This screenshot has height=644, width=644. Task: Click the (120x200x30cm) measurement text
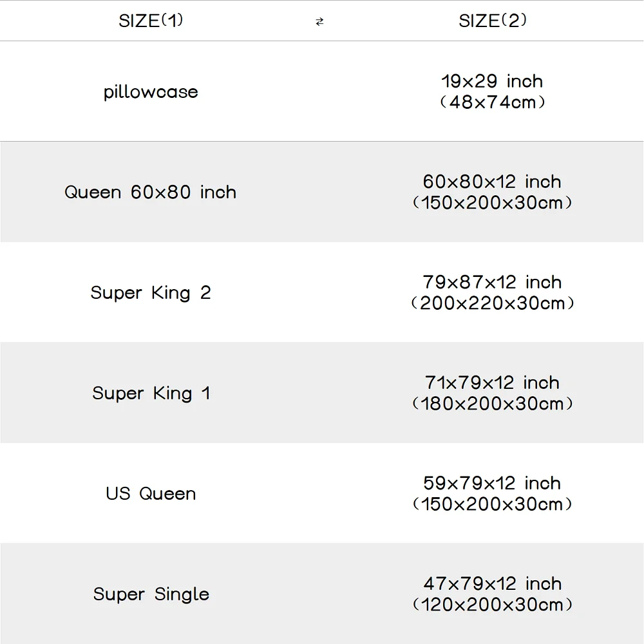coord(492,605)
